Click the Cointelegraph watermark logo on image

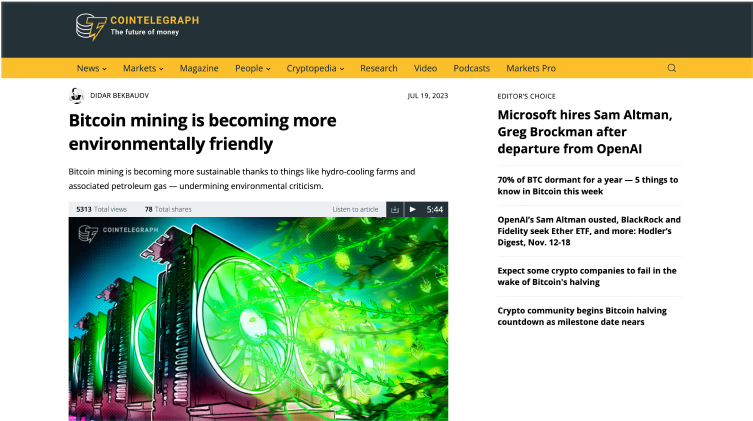coord(118,233)
